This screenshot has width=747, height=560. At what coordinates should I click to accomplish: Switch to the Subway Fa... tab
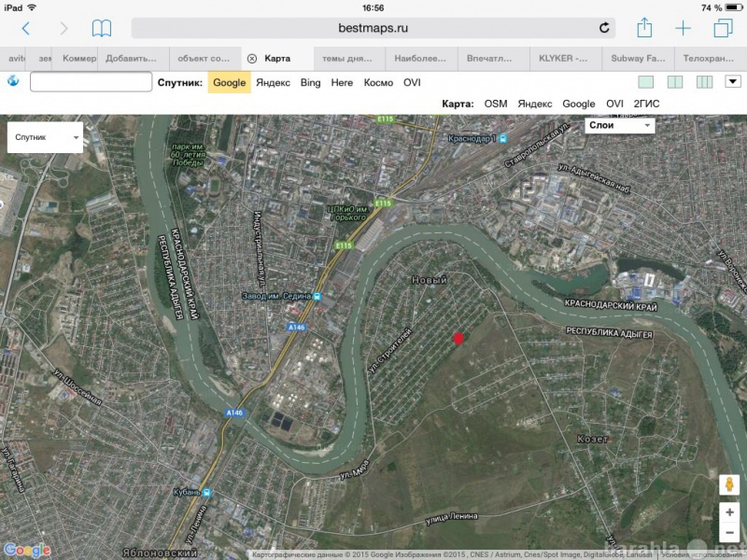[638, 59]
